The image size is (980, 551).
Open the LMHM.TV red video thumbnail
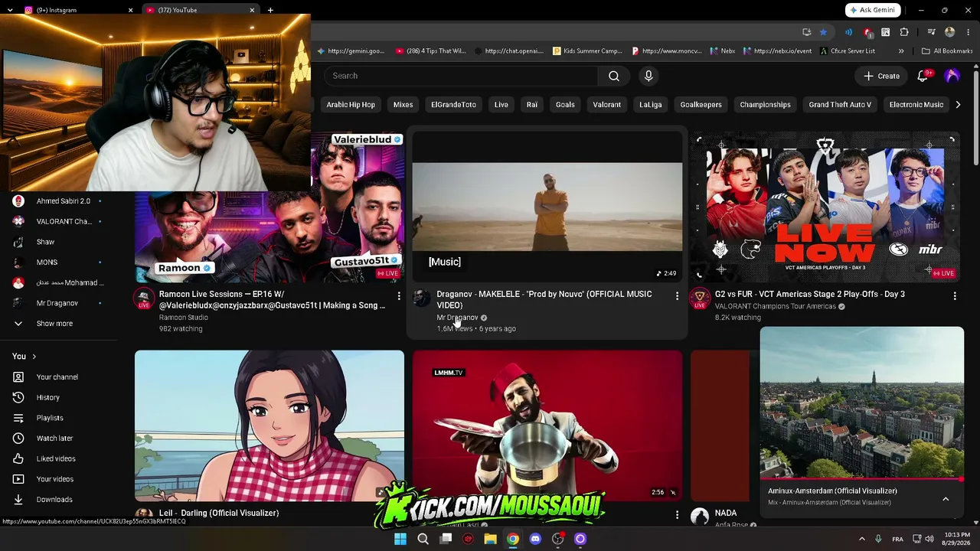coord(547,425)
